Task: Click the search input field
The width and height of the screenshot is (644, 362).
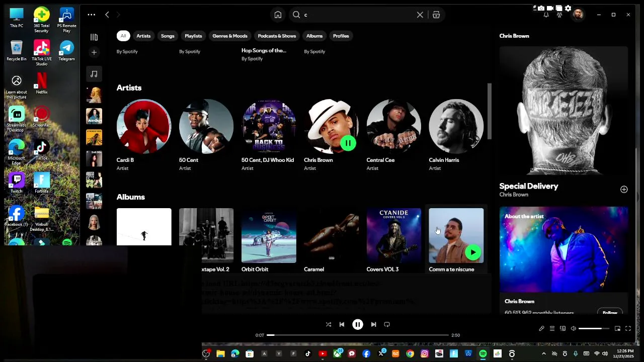Action: [x=357, y=15]
